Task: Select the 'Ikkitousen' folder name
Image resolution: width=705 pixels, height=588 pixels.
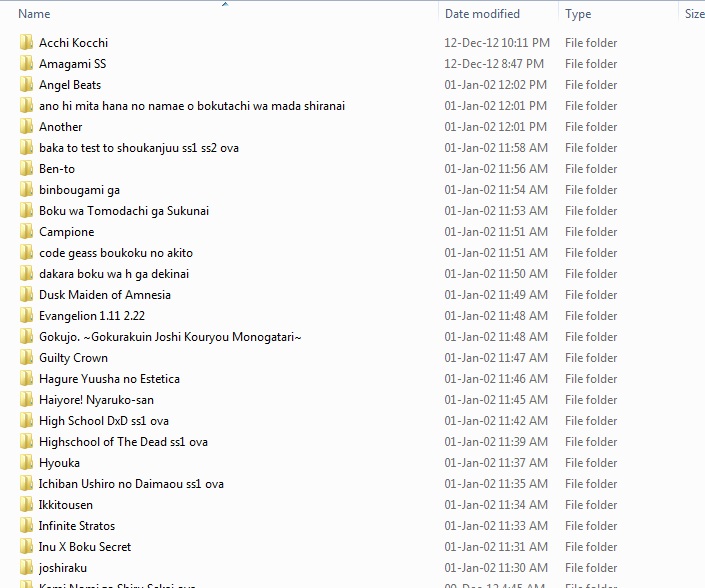Action: tap(66, 505)
